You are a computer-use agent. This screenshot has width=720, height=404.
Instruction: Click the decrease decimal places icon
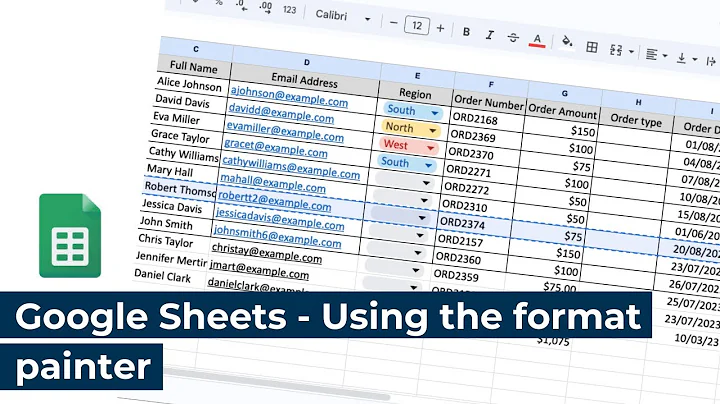coord(242,6)
